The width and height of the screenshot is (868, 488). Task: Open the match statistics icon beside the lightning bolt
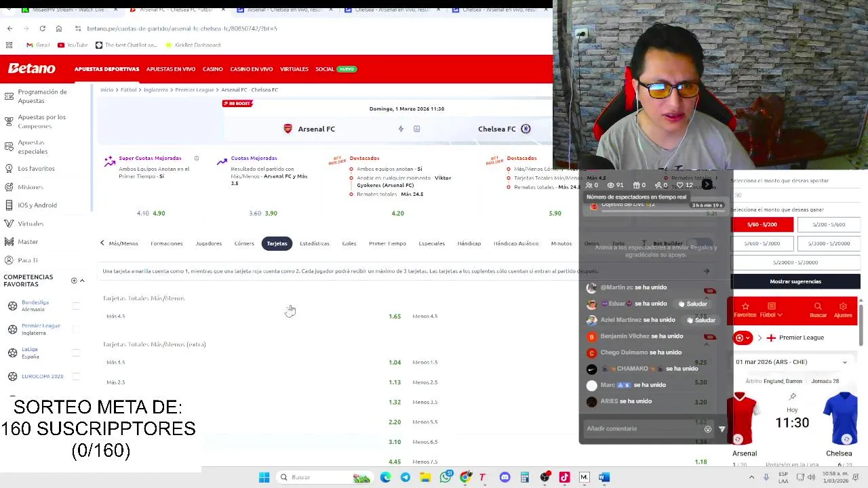click(x=416, y=129)
